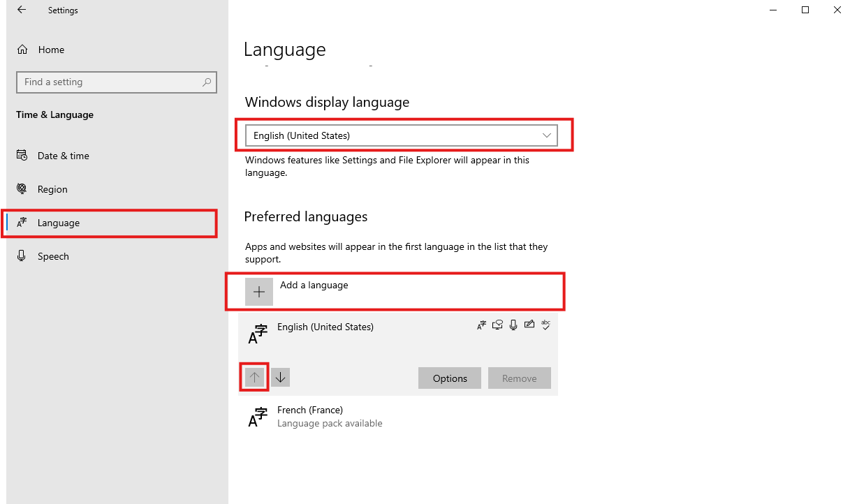Click the Find a setting search box

point(108,82)
